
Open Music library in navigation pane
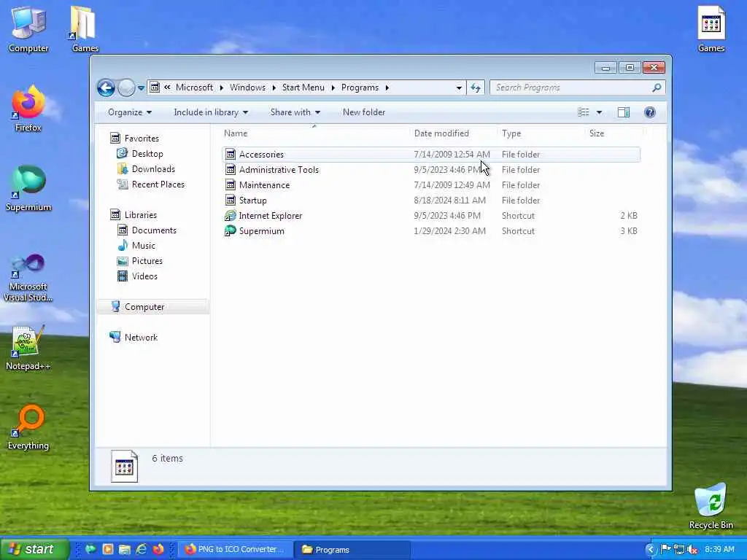[x=144, y=246]
